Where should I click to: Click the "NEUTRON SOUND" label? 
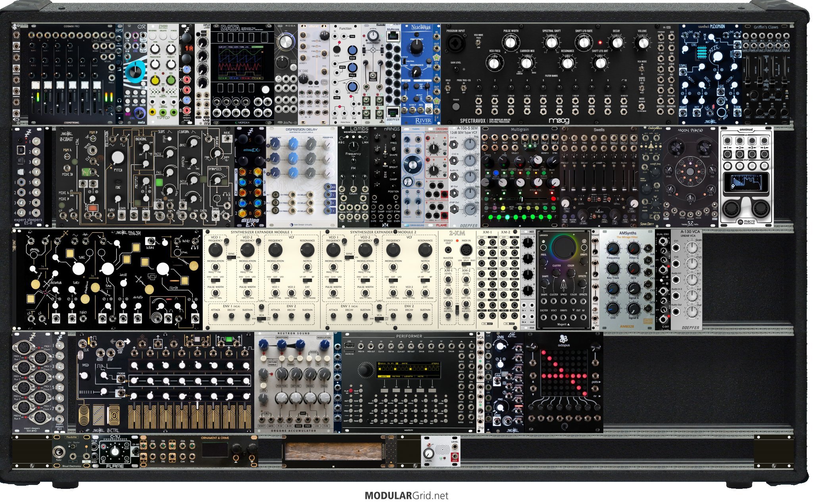(x=294, y=333)
